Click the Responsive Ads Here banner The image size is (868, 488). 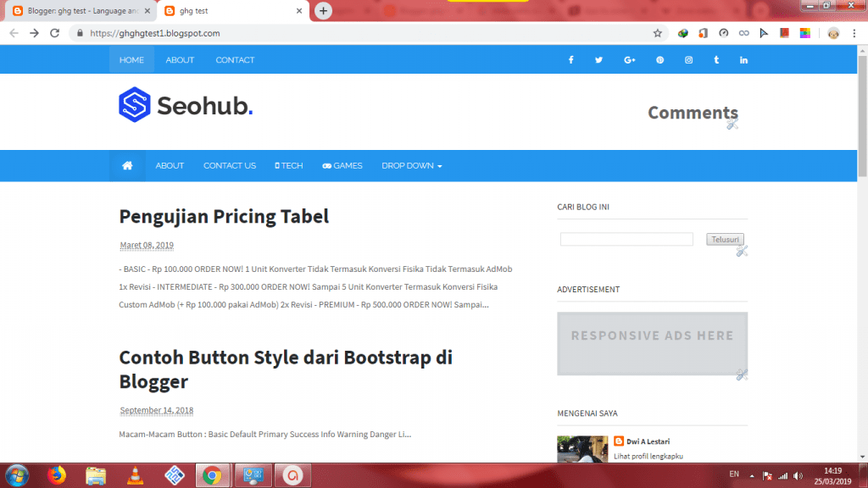click(652, 344)
